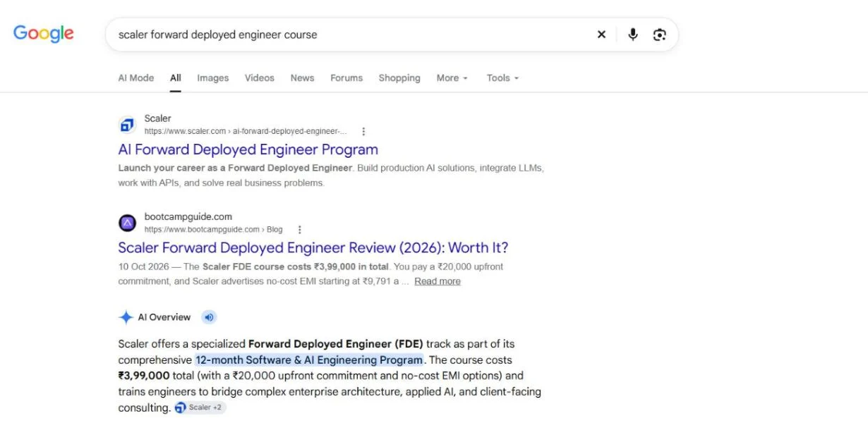Open the Google logo homepage
868x423 pixels.
click(x=44, y=33)
